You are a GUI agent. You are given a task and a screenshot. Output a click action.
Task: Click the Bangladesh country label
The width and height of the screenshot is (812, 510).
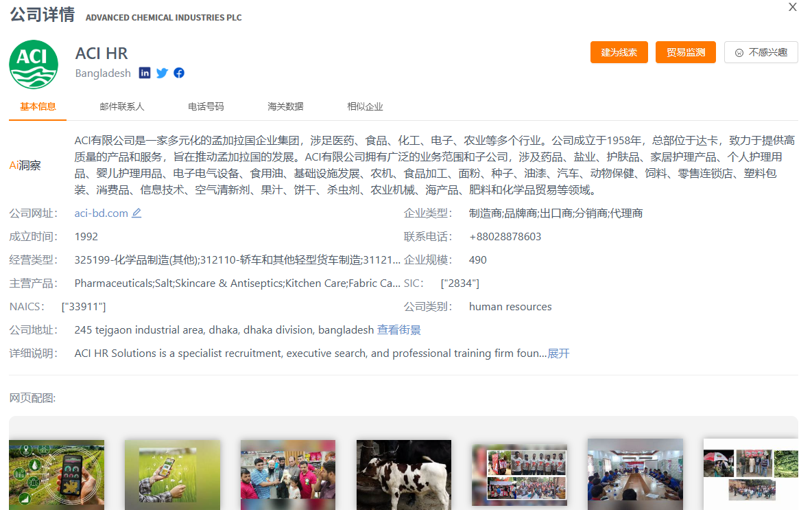(x=103, y=73)
